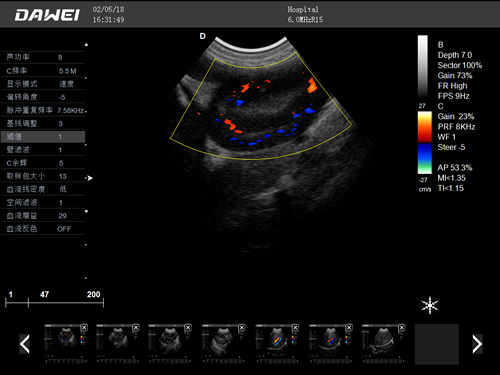Click the cine loop start label 1
The width and height of the screenshot is (500, 375).
tap(11, 294)
